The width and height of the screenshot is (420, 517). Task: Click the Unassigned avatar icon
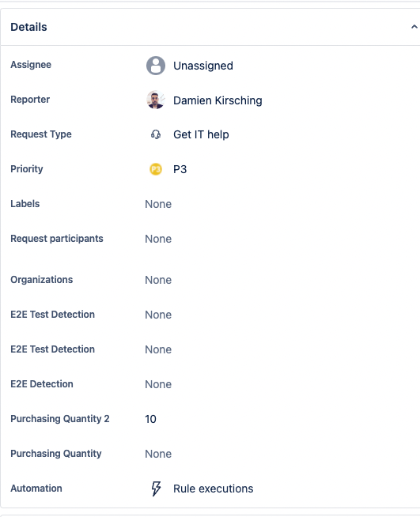point(156,66)
